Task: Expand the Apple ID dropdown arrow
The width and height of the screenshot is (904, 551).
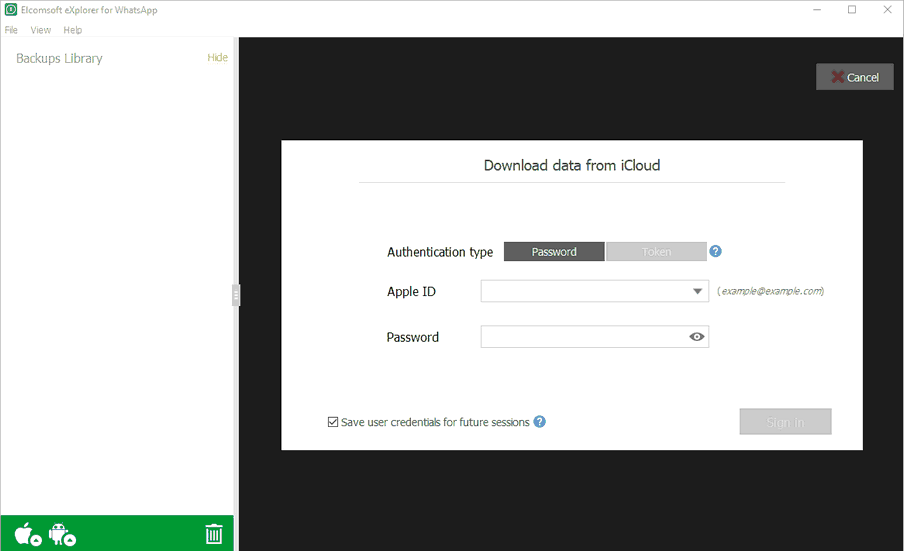Action: [x=697, y=291]
